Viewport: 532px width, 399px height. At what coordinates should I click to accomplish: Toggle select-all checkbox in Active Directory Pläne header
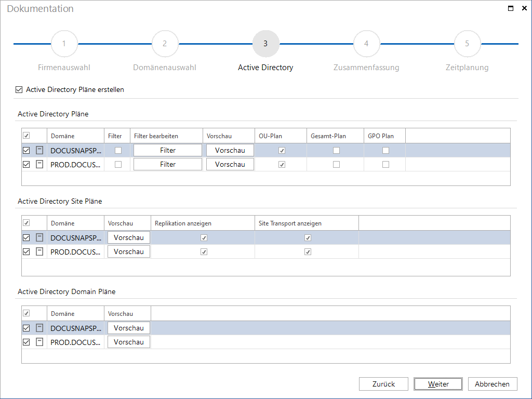pyautogui.click(x=26, y=136)
